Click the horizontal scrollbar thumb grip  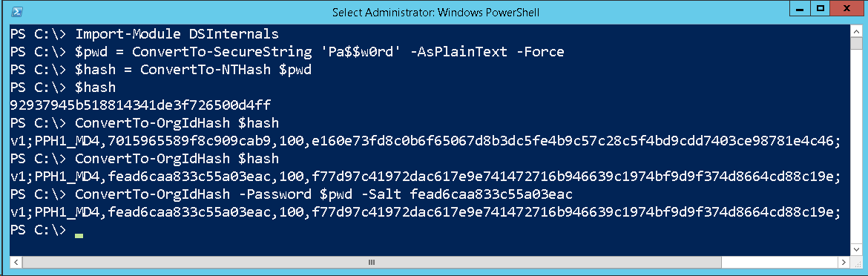372,262
